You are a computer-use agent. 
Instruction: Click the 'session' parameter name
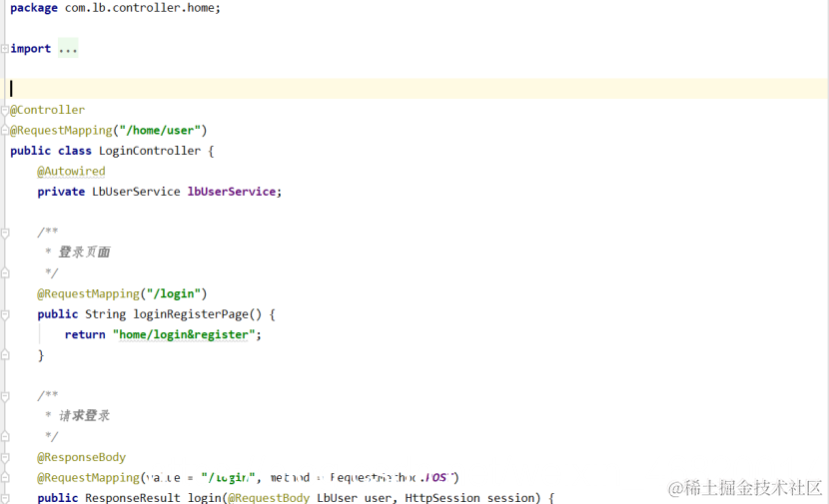tap(510, 498)
